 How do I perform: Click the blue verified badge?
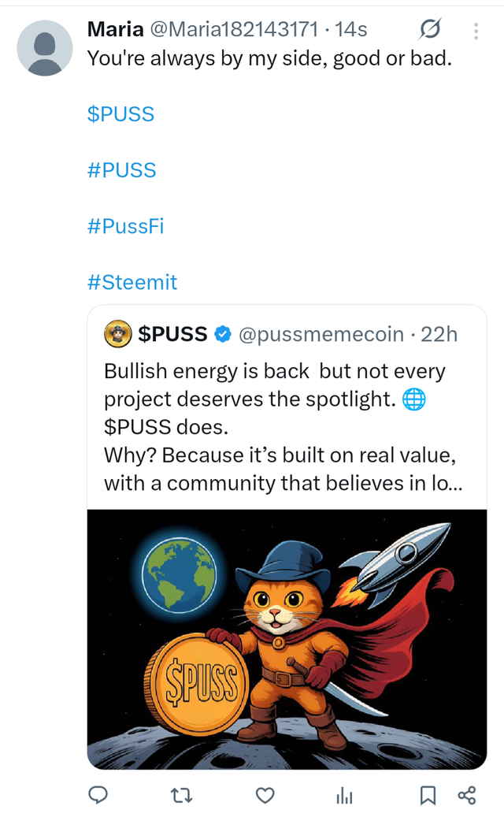(222, 334)
